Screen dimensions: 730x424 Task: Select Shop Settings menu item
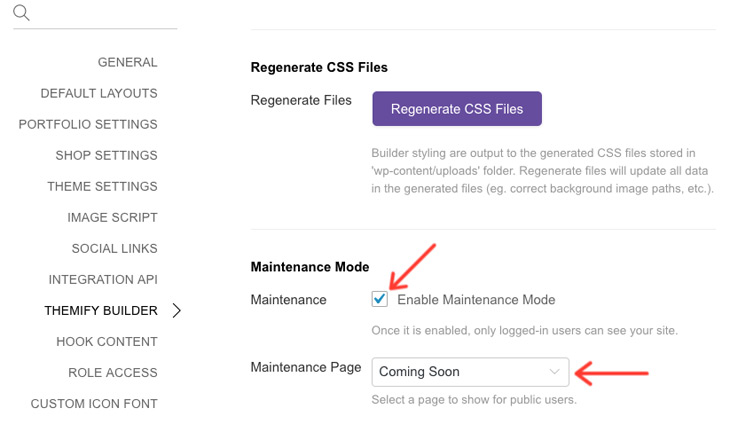[106, 155]
